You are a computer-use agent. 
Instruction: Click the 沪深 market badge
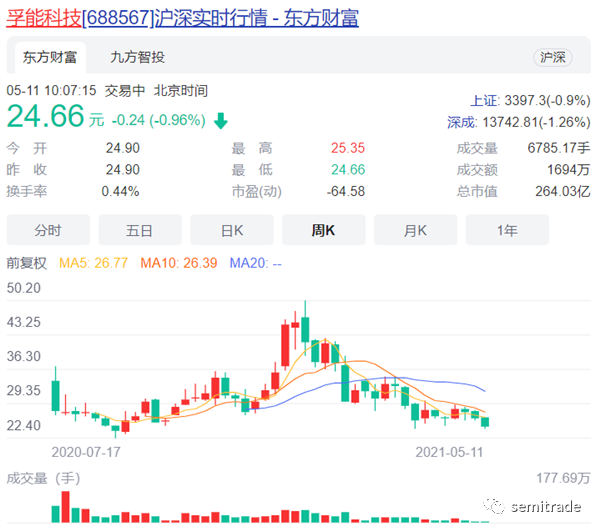click(553, 57)
